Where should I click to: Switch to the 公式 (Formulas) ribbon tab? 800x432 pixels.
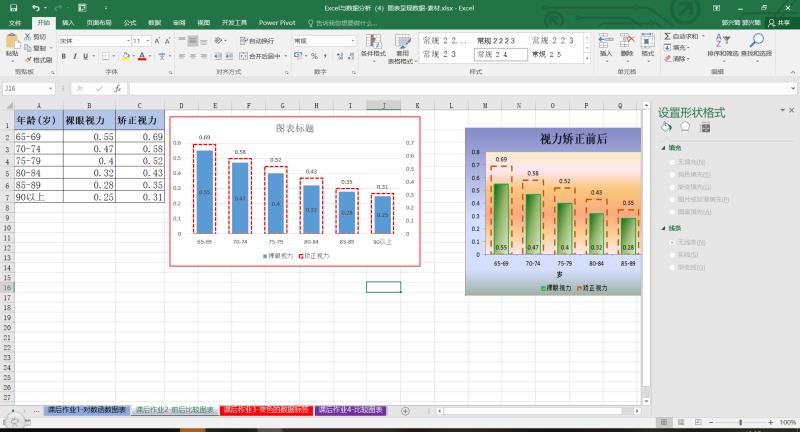tap(130, 23)
